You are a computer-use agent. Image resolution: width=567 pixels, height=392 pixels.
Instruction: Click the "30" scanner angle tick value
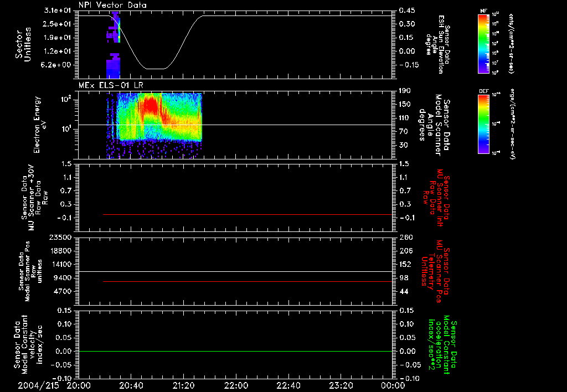pos(405,146)
